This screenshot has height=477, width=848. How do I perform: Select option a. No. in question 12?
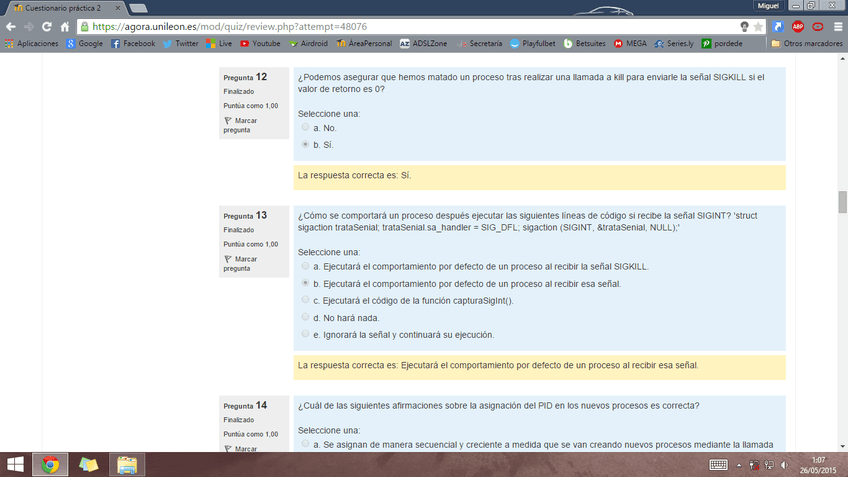(306, 127)
